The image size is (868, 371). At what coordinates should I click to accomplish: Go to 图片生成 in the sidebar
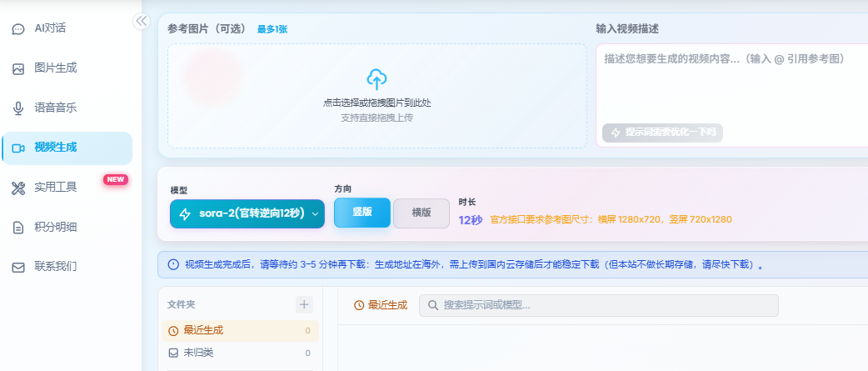67,68
